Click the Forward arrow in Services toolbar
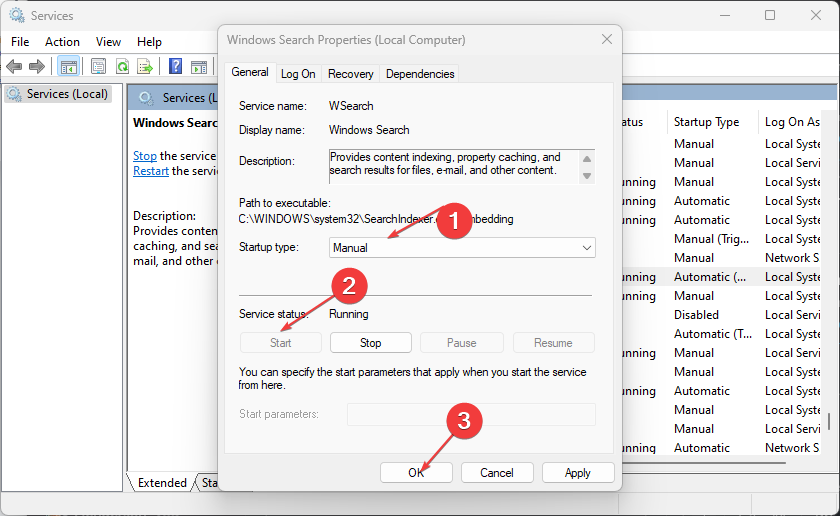Image resolution: width=840 pixels, height=516 pixels. click(x=36, y=67)
